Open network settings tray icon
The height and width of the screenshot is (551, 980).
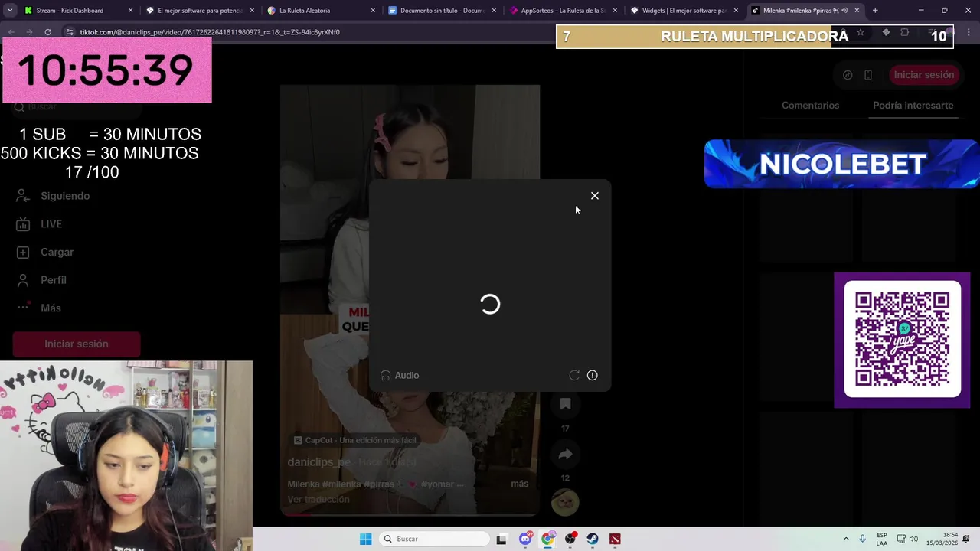(x=901, y=539)
